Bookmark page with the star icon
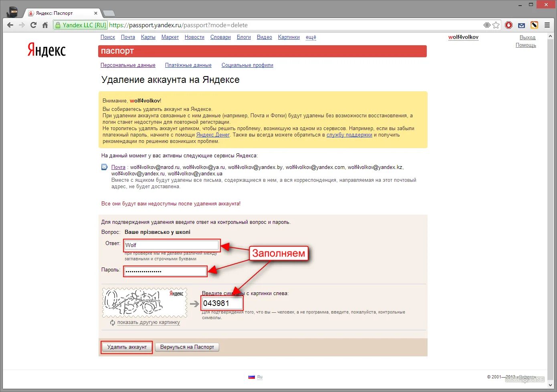The image size is (557, 392). (x=496, y=25)
